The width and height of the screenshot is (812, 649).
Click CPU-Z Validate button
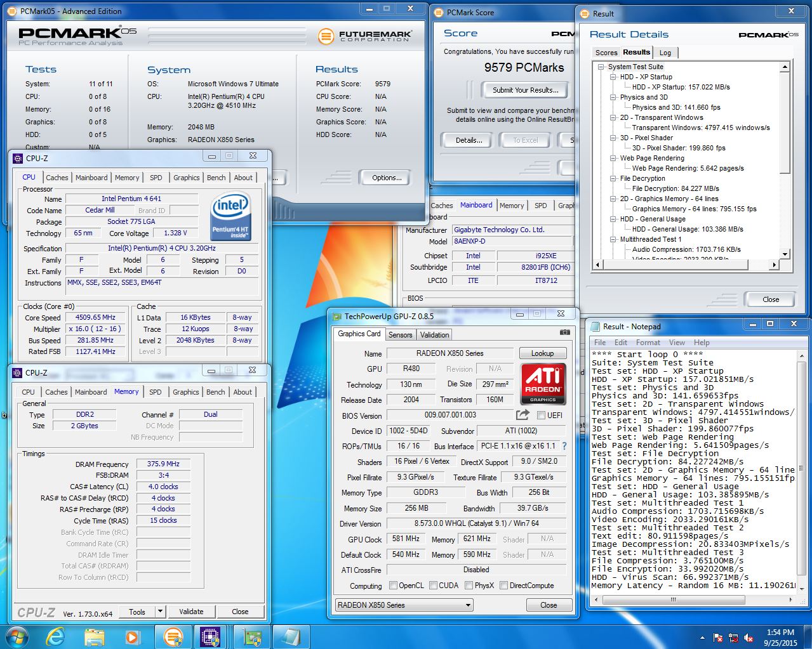coord(191,612)
